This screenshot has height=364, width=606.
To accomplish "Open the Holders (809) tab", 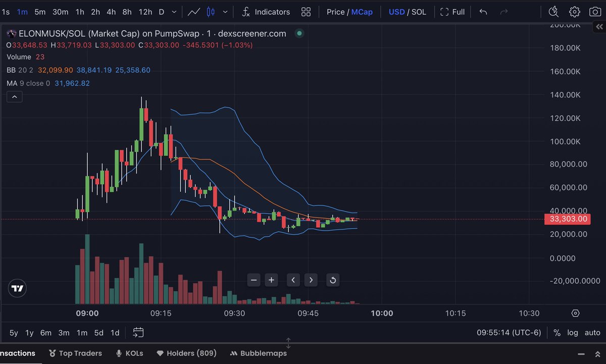I will [x=186, y=353].
